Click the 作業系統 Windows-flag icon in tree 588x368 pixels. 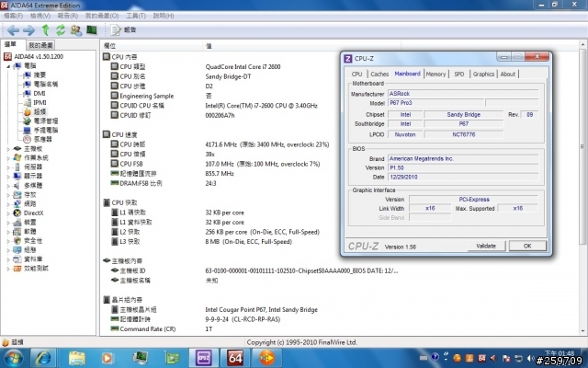(x=17, y=157)
